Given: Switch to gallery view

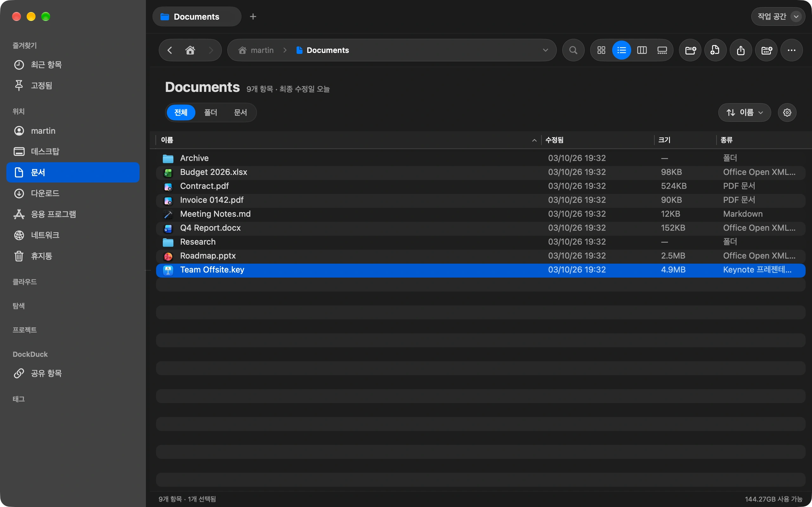Looking at the screenshot, I should [x=662, y=50].
